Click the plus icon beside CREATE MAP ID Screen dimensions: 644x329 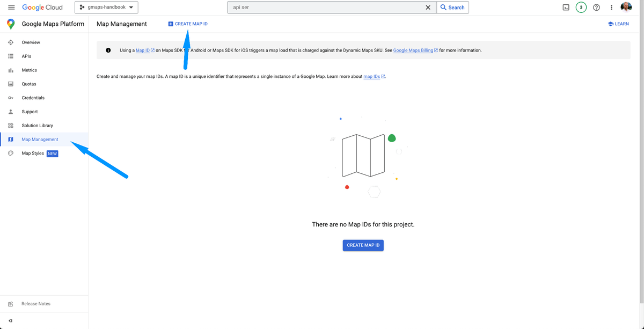(171, 24)
